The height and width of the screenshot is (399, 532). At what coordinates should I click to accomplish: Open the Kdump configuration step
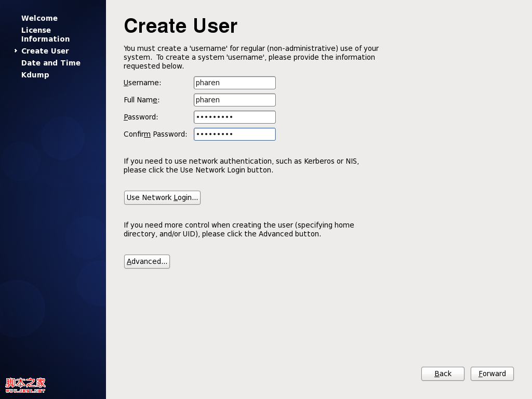(x=35, y=75)
